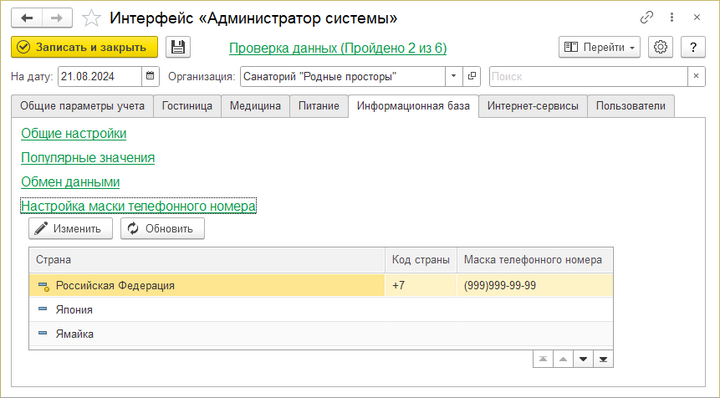Click Маска телефонного номера column header

click(535, 260)
